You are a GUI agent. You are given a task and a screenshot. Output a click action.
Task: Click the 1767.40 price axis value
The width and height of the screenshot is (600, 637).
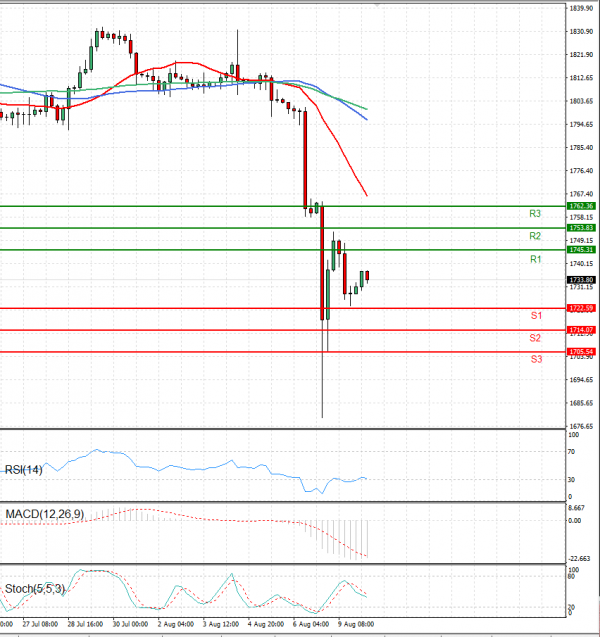click(x=581, y=194)
